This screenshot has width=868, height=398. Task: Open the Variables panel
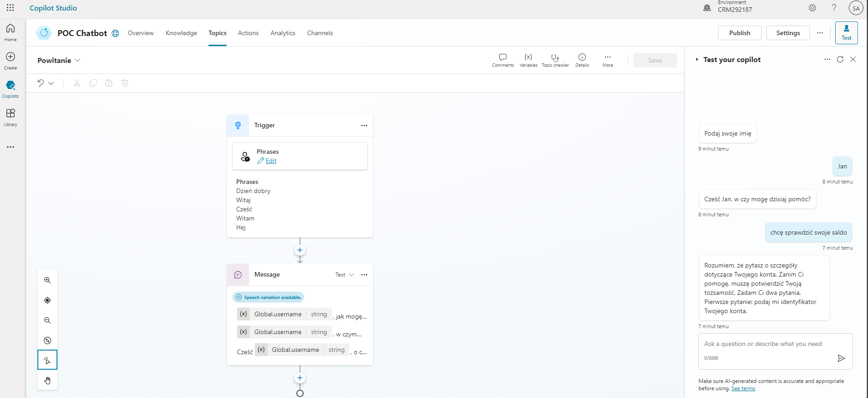tap(528, 60)
